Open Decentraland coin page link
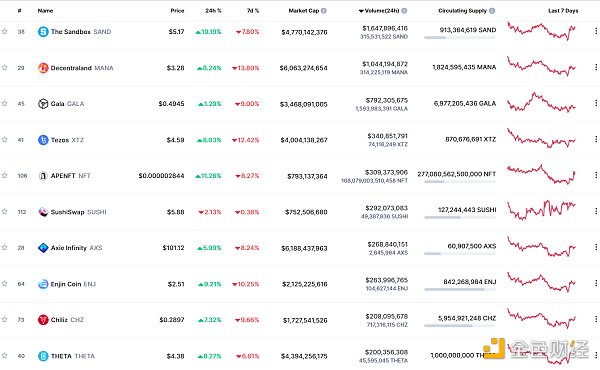Image resolution: width=600 pixels, height=370 pixels. [82, 68]
